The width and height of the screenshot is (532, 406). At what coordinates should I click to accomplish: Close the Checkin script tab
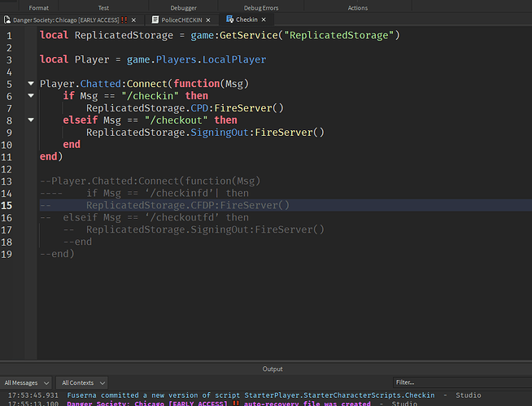264,20
